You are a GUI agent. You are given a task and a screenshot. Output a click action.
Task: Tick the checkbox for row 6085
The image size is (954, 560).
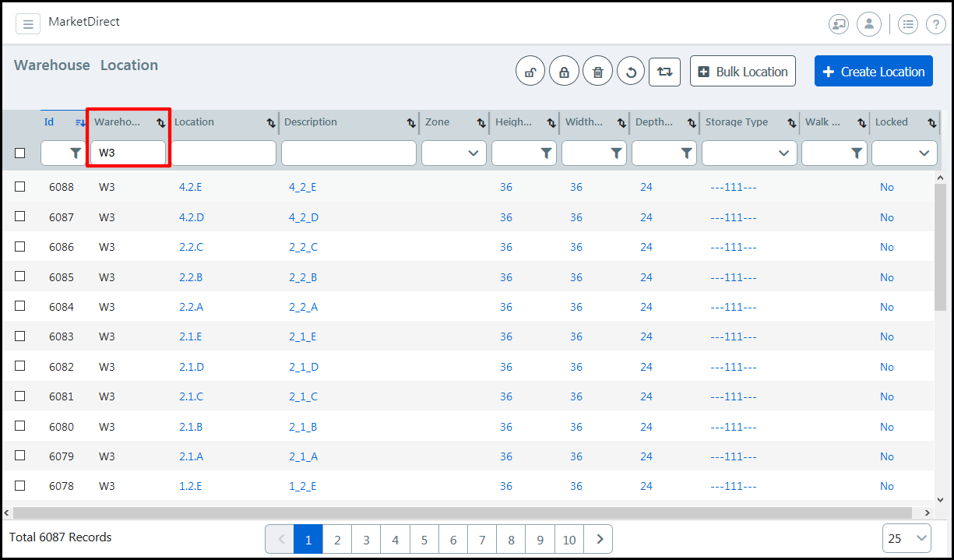(20, 276)
